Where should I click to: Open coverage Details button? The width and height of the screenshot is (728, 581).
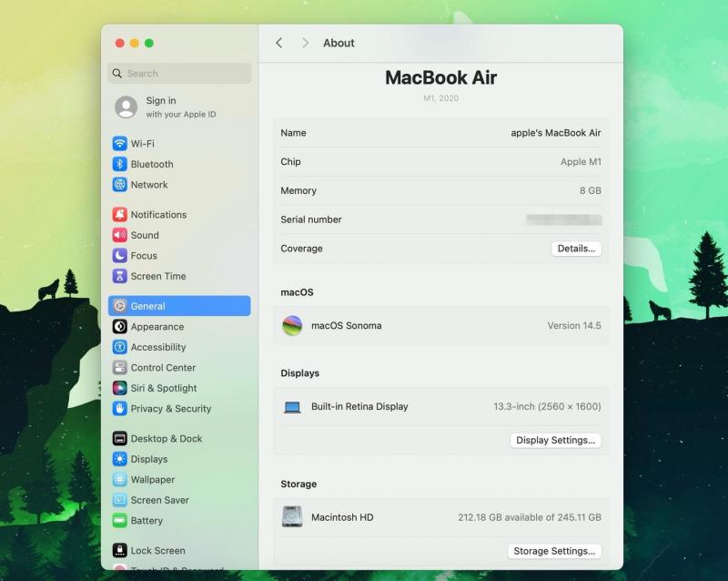point(576,249)
